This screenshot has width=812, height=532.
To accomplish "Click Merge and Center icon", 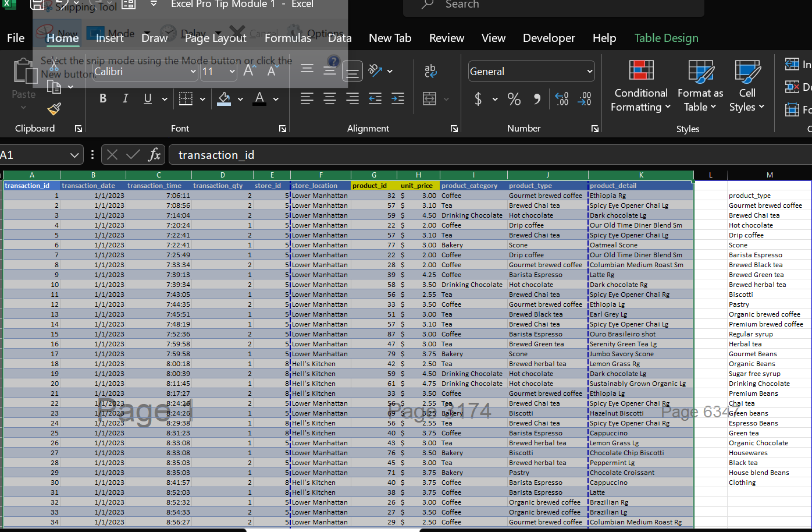I will [x=429, y=98].
